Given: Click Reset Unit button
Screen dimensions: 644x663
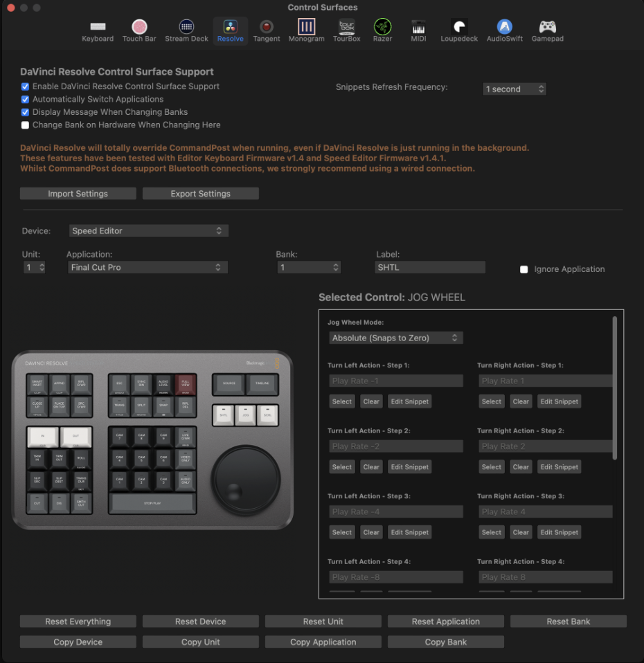Looking at the screenshot, I should coord(323,621).
